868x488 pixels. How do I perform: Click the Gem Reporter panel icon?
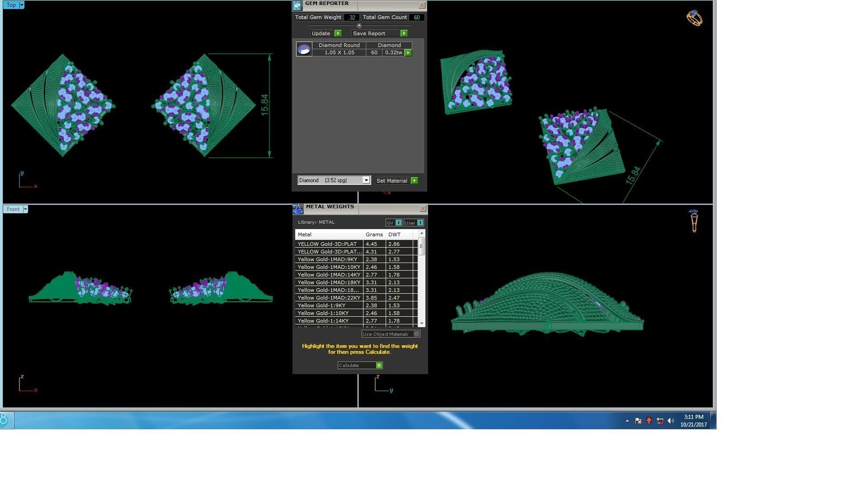tap(297, 5)
